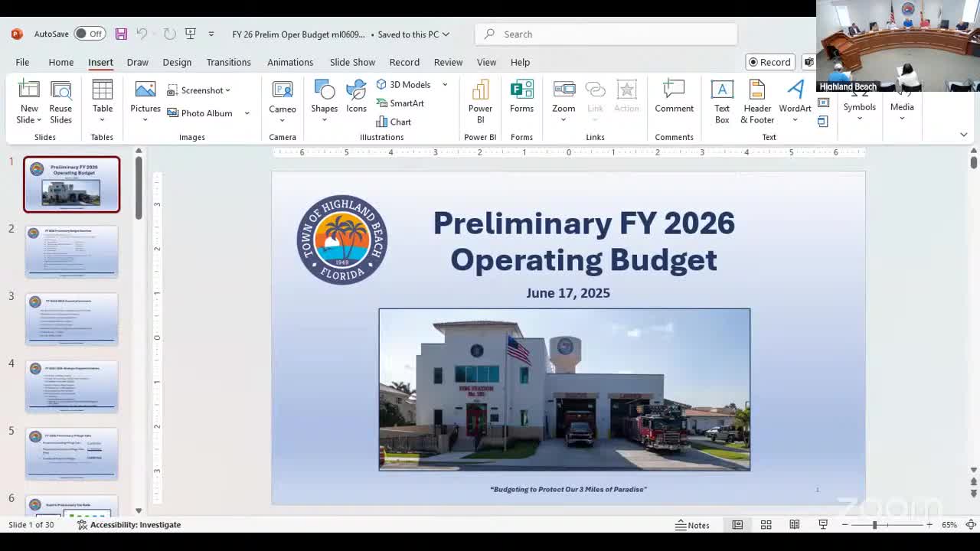The height and width of the screenshot is (551, 980).
Task: Go to the next slide arrow
Action: pyautogui.click(x=974, y=494)
